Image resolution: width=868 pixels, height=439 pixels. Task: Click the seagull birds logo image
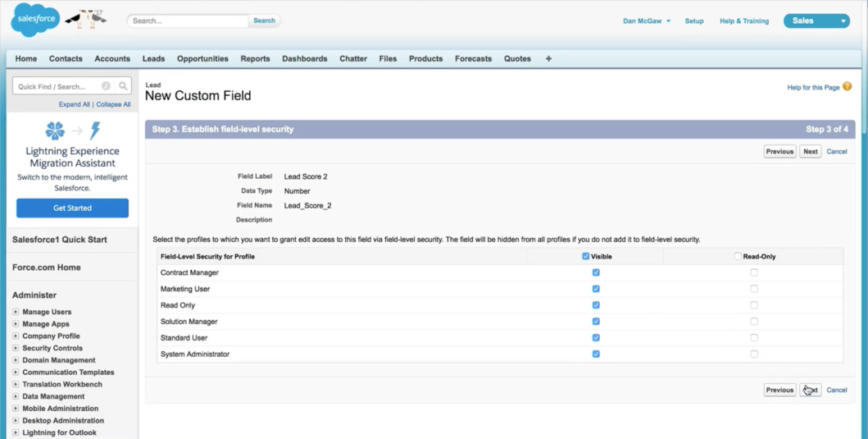(x=86, y=20)
